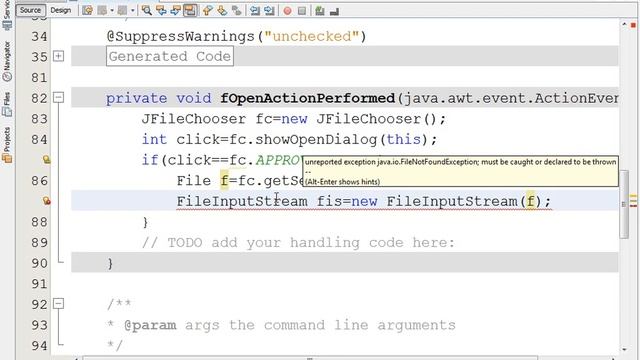Viewport: 640px width, 360px height.
Task: Click line number 88 in gutter
Action: point(39,222)
